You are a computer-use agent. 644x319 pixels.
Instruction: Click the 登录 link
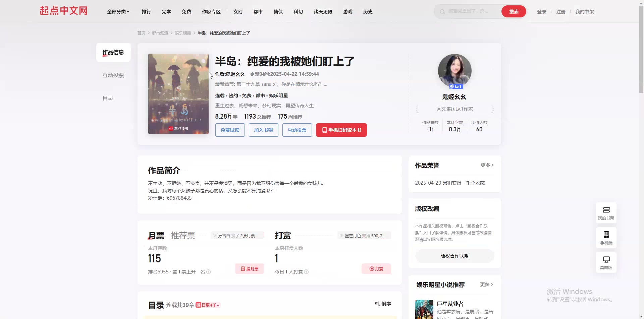[x=542, y=12]
